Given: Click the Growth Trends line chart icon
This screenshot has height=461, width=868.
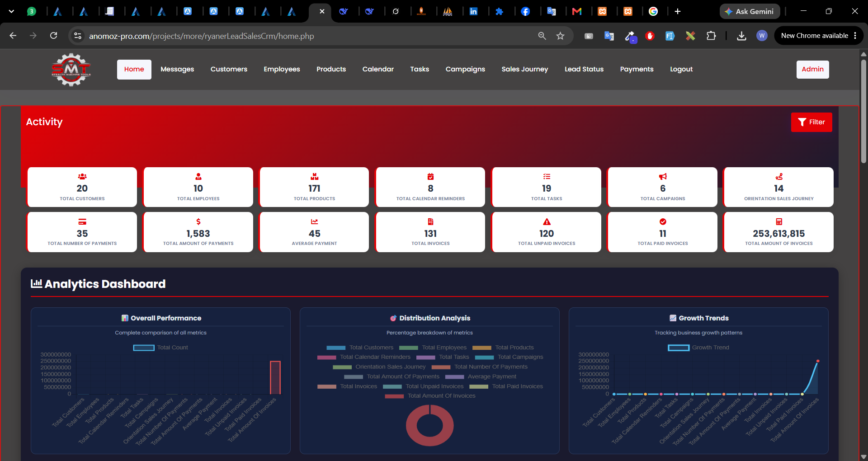Looking at the screenshot, I should 673,318.
